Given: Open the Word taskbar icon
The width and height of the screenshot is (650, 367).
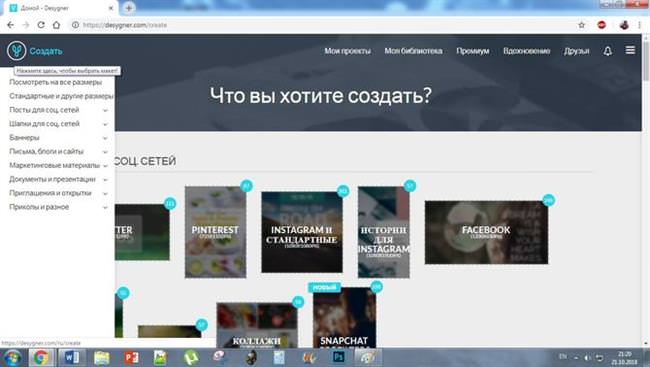Looking at the screenshot, I should tap(72, 357).
